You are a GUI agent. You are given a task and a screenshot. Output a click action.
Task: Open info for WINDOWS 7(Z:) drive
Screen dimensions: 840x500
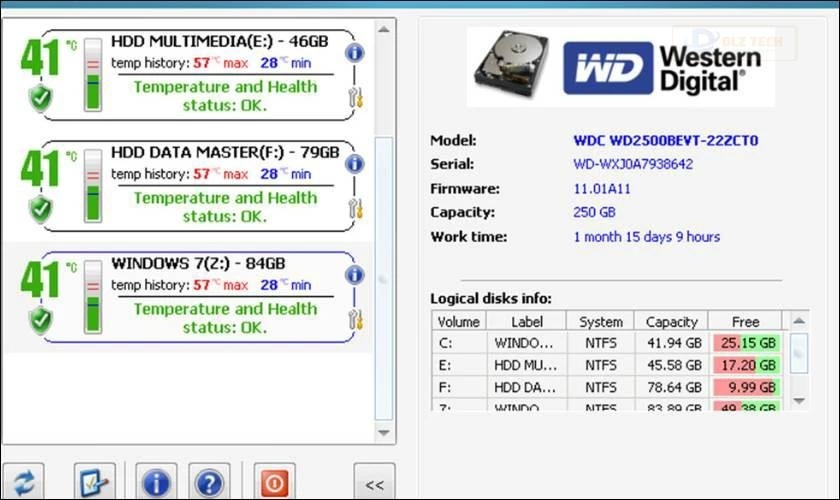point(355,274)
